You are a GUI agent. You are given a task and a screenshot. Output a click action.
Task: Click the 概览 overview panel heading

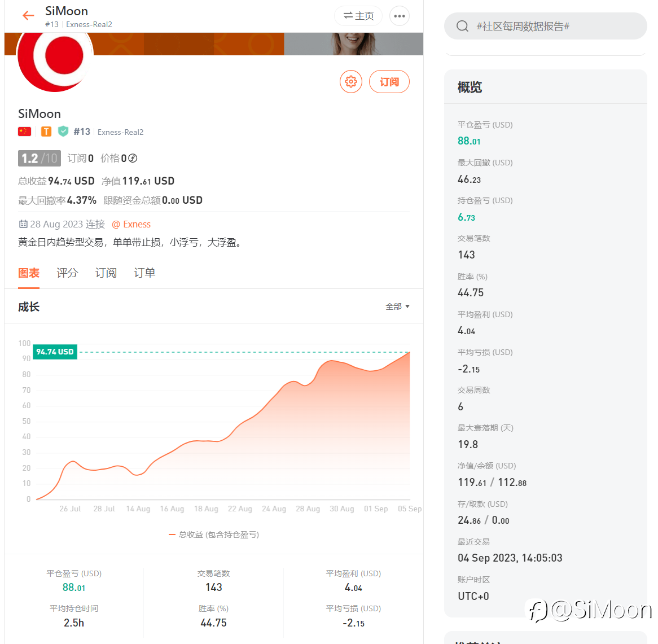(x=470, y=87)
